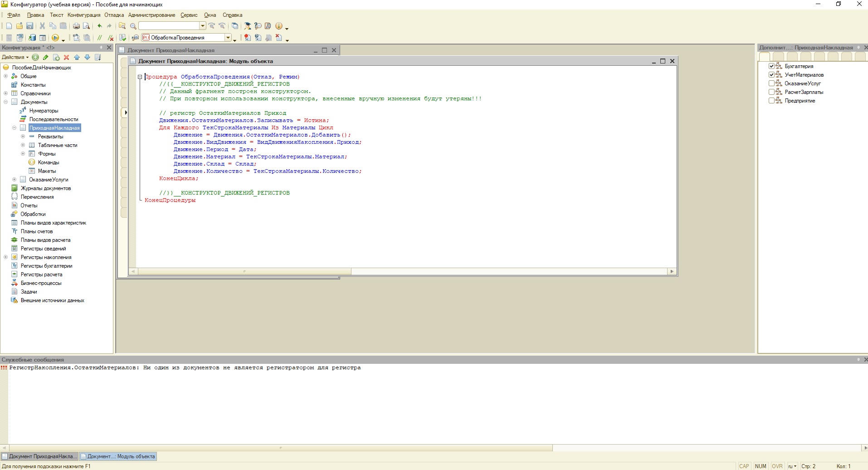Expand the Справочники tree node
868x470 pixels.
(6, 93)
